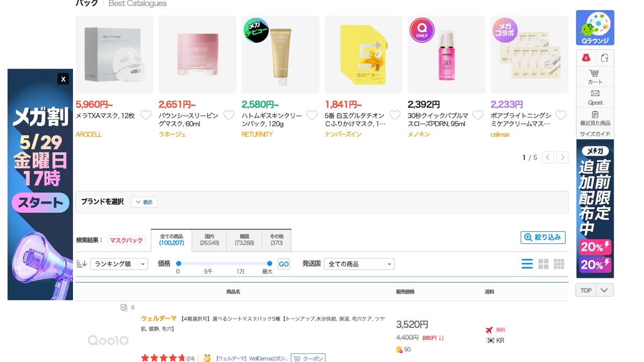This screenshot has height=362, width=644.
Task: Open the ランキング順 sort dropdown
Action: tap(119, 264)
